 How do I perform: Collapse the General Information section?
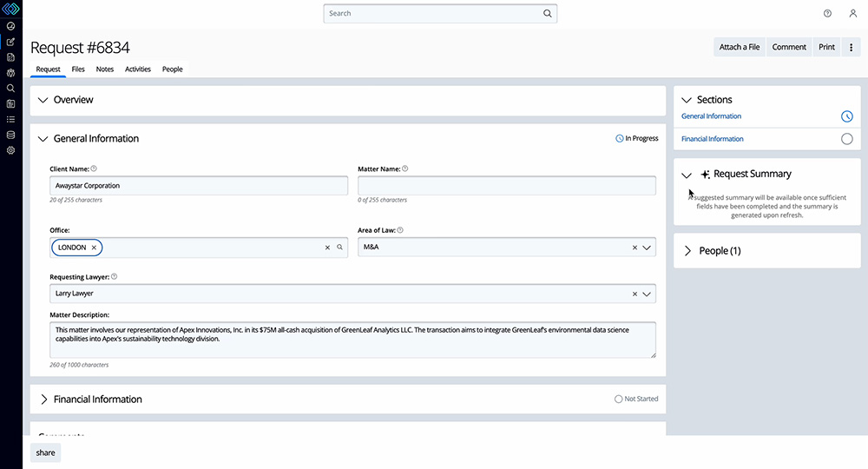[44, 138]
